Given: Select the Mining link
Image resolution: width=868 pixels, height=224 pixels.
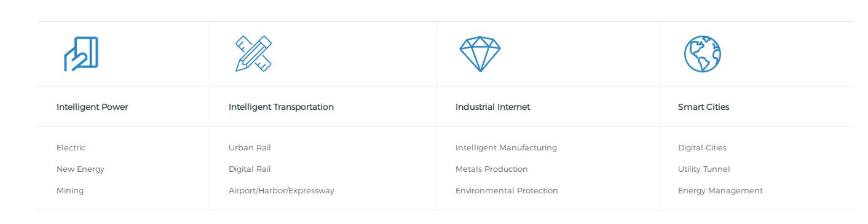Looking at the screenshot, I should click(x=70, y=191).
